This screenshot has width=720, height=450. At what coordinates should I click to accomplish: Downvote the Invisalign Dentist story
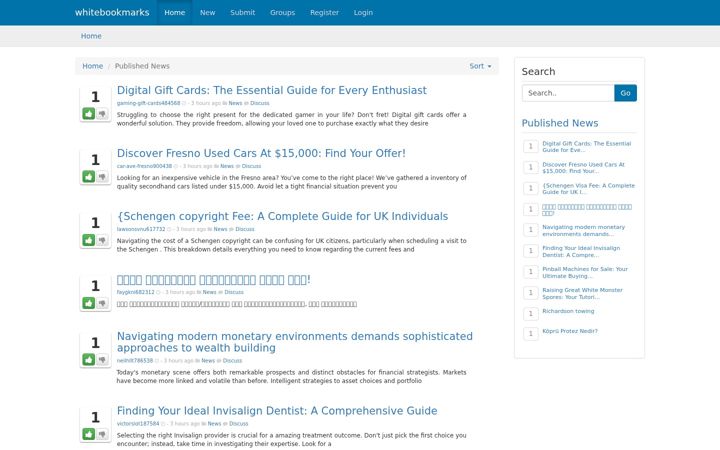coord(102,434)
